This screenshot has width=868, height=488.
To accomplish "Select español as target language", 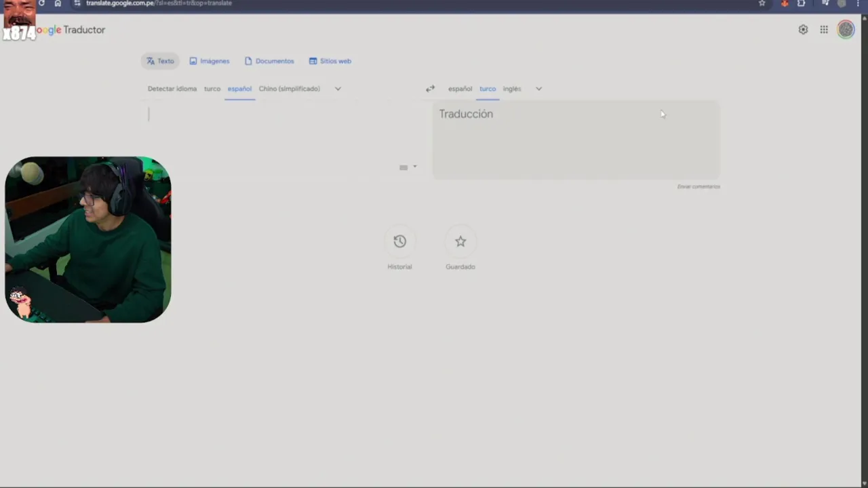I will click(460, 89).
